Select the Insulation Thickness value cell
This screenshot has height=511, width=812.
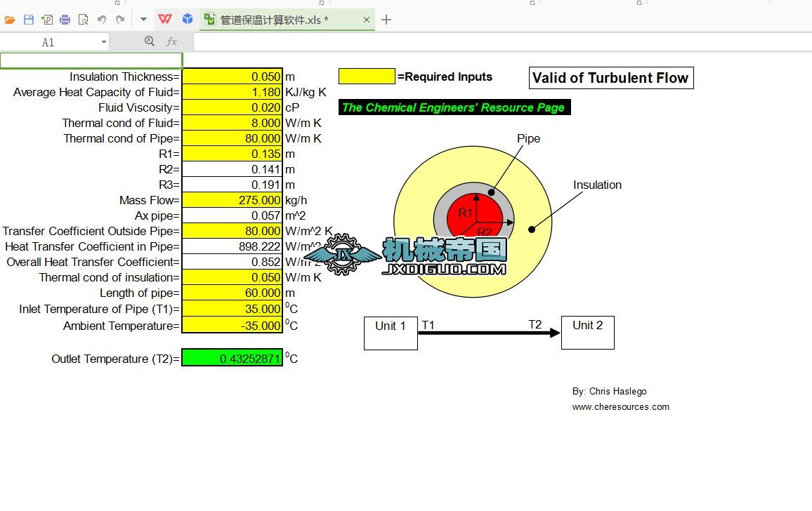(x=232, y=77)
